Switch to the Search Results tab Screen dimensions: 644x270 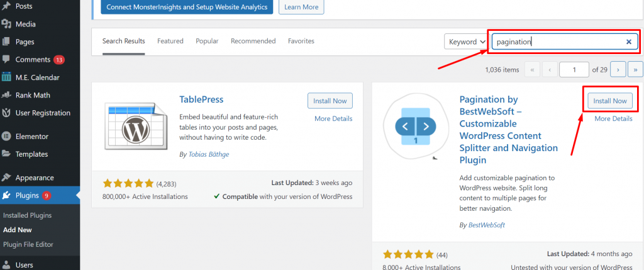(124, 41)
